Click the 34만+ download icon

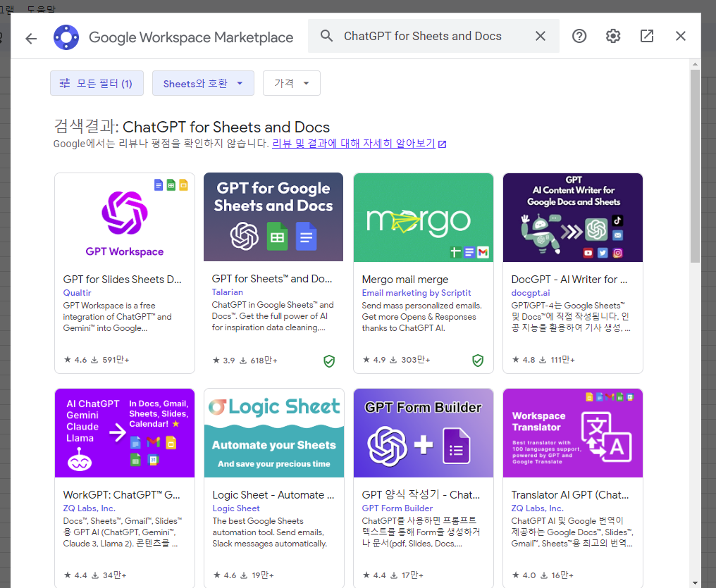pos(95,576)
